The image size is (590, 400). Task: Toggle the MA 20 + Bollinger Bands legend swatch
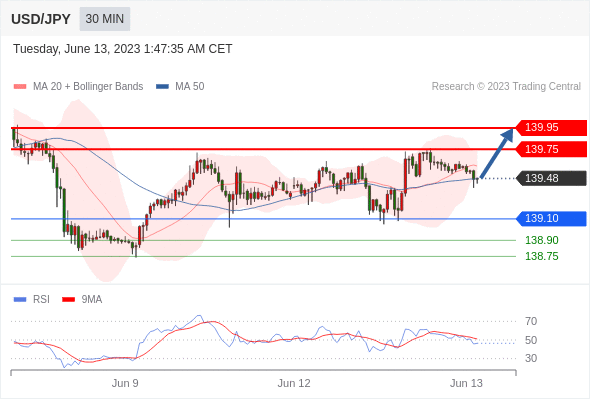pyautogui.click(x=20, y=87)
